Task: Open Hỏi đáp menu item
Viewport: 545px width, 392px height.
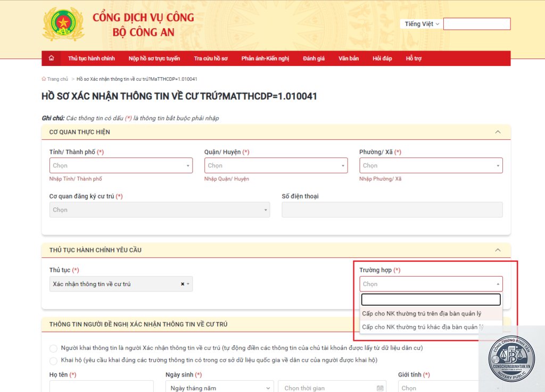Action: click(x=382, y=59)
